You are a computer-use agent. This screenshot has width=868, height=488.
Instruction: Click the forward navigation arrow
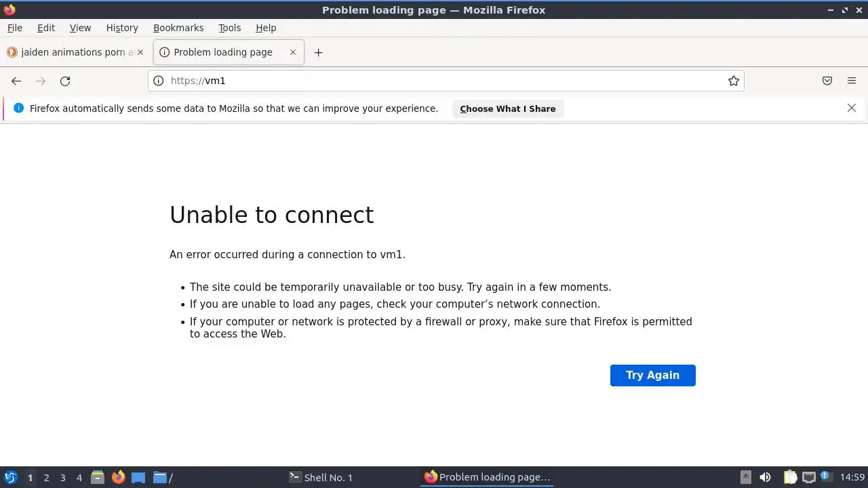click(41, 81)
